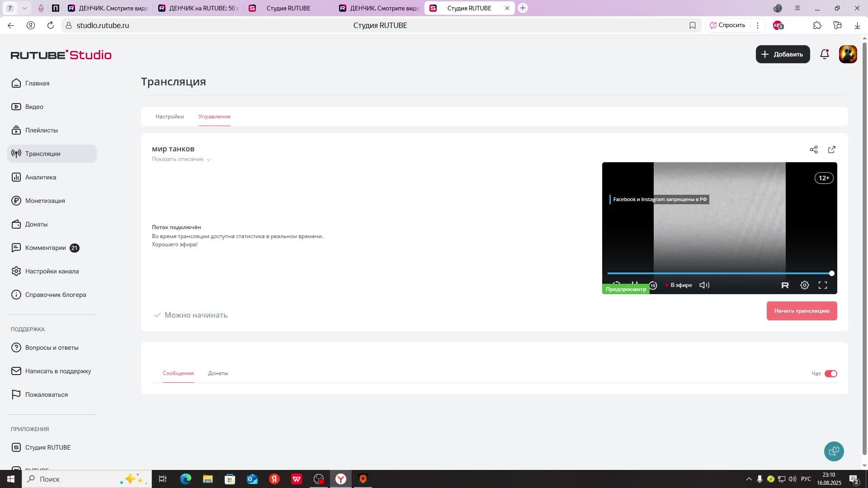
Task: Open the stream in a new window
Action: tap(832, 150)
